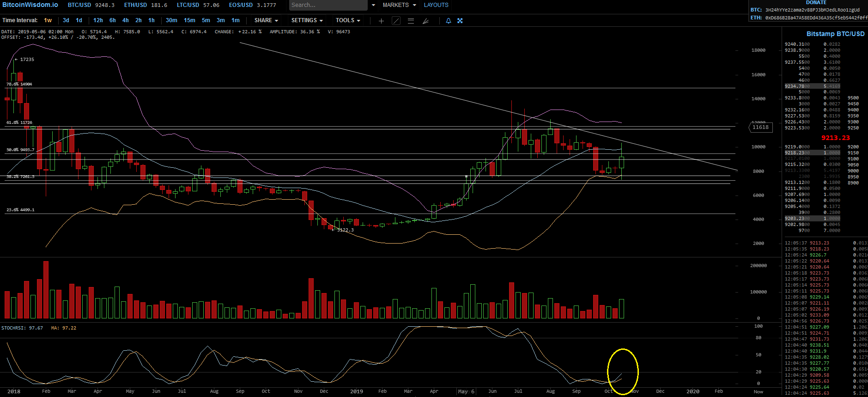
Task: Click the Bitstamp BTC/USD title
Action: coord(835,34)
